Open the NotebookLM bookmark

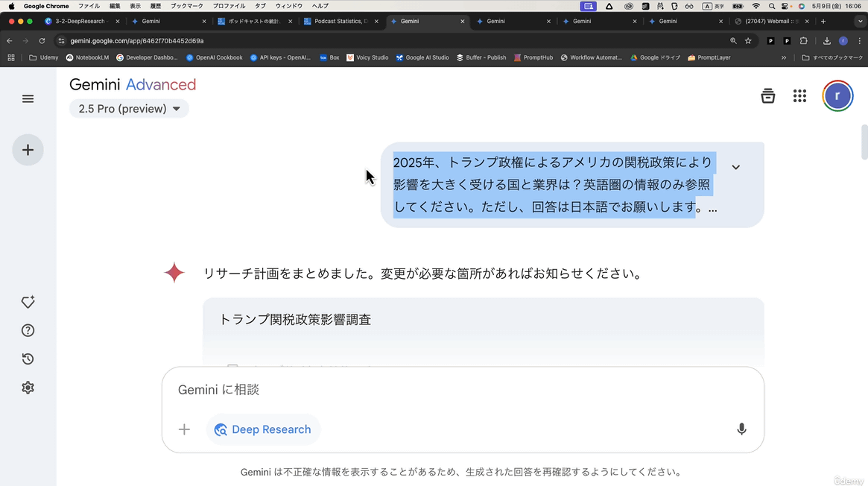(87, 57)
